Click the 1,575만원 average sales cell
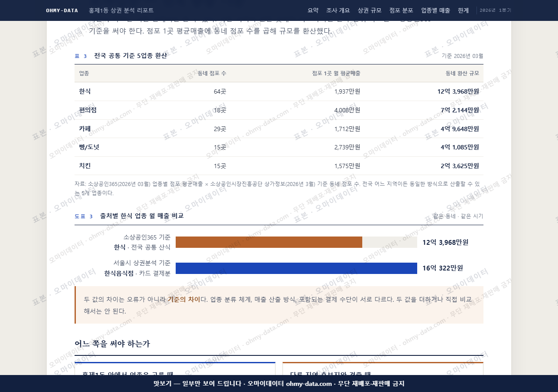The image size is (558, 392). point(347,166)
